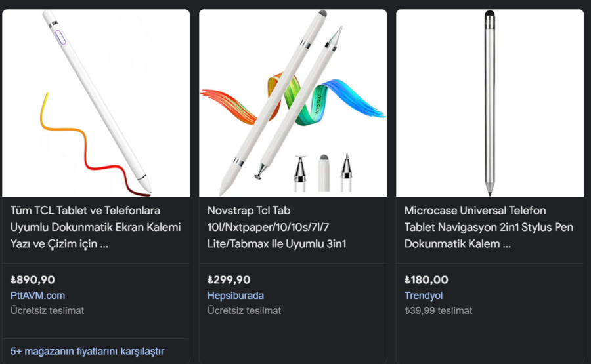The height and width of the screenshot is (364, 591).
Task: Select the ₺890,90 price
Action: point(33,279)
